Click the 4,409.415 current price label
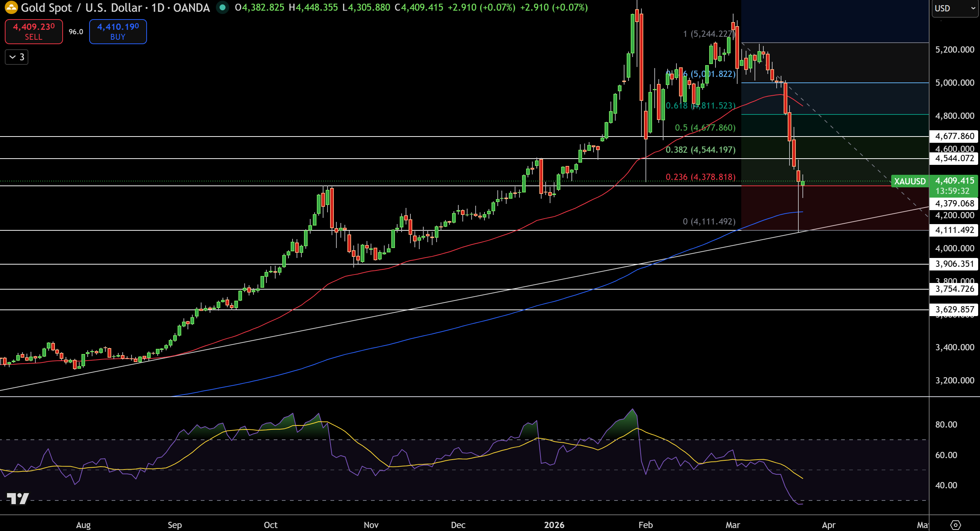The image size is (980, 531). [x=954, y=181]
